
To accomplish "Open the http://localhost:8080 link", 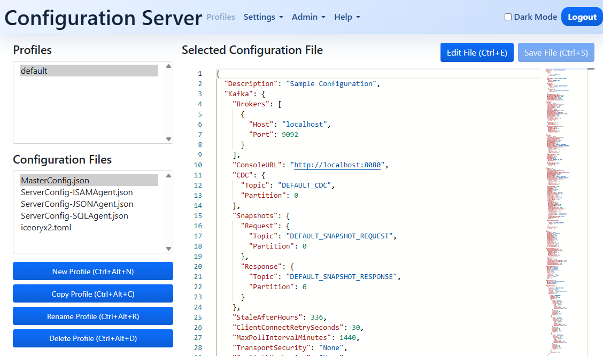I will [x=337, y=165].
